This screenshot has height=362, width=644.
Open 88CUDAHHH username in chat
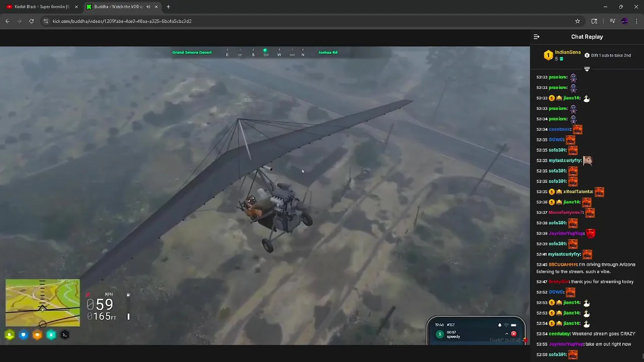point(562,264)
